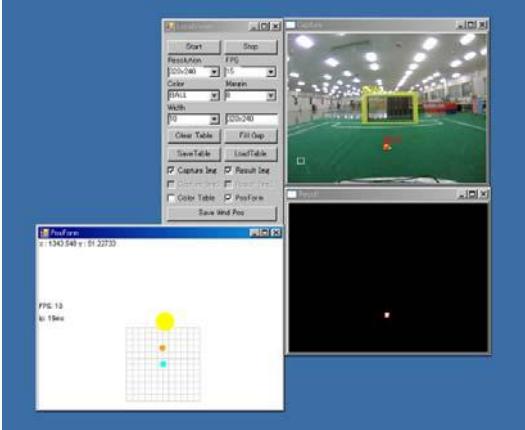Click the orange ball in camera view
525x430 pixels.
(387, 147)
